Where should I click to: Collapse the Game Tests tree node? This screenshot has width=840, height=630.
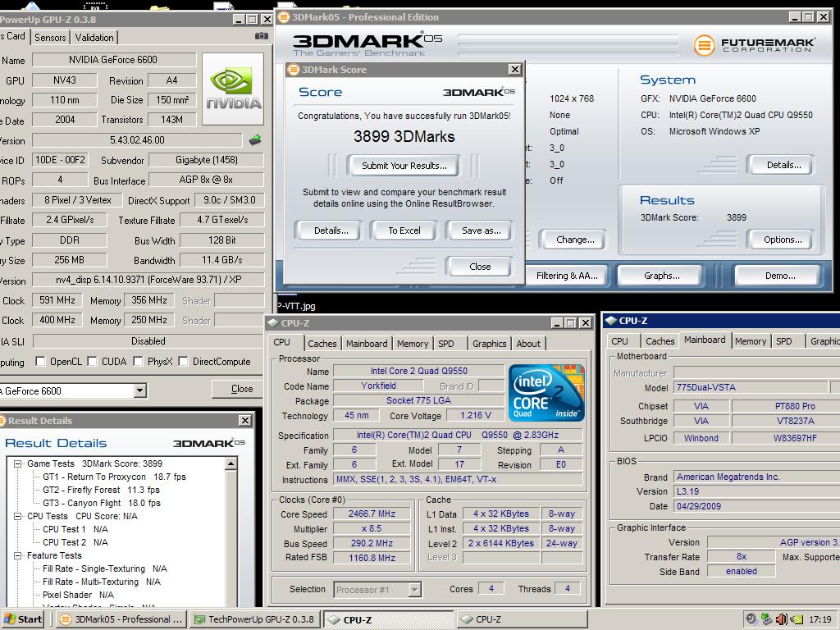pyautogui.click(x=18, y=464)
